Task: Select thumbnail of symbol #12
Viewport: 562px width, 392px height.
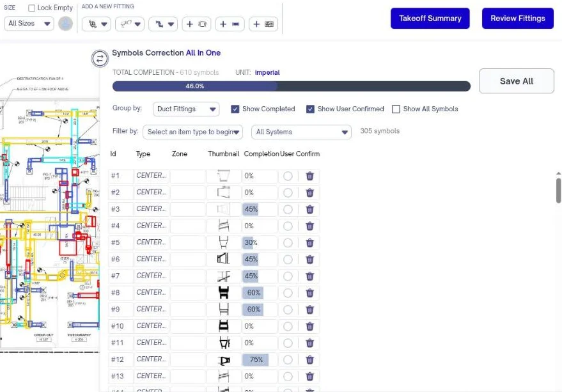Action: 224,360
